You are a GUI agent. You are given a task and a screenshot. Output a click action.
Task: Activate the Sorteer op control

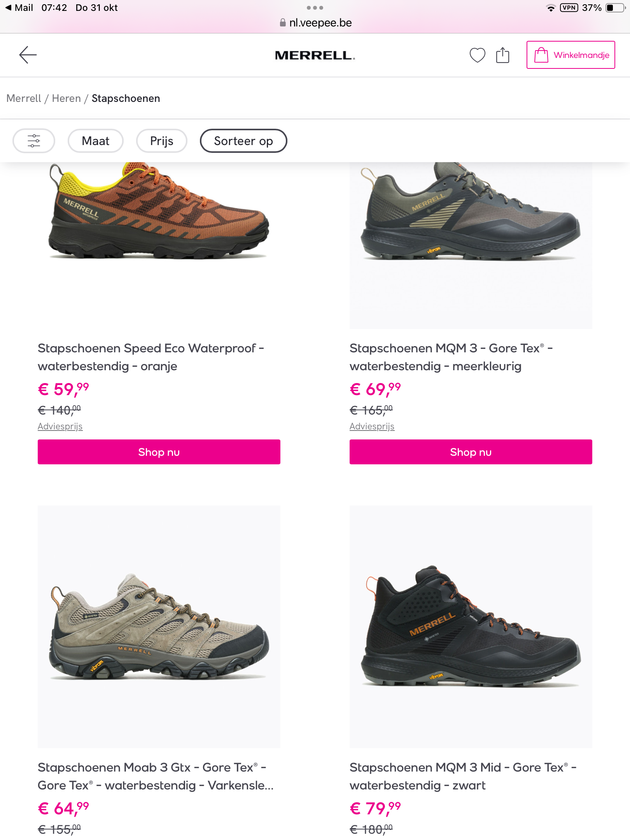243,141
